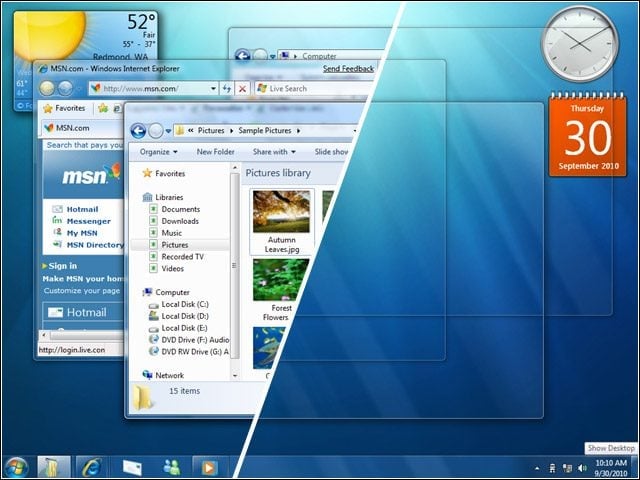Open DVD Drive (F:) Audio

189,340
